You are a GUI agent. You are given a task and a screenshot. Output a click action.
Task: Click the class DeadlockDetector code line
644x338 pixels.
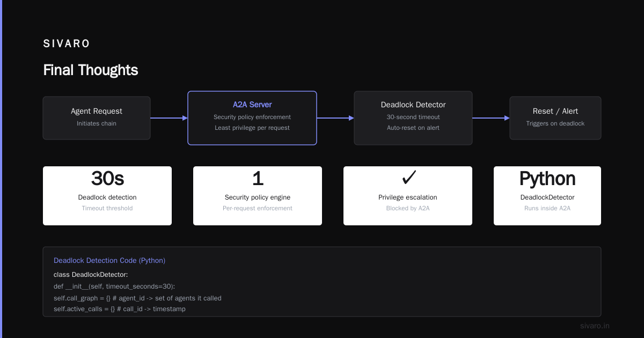[x=91, y=275]
